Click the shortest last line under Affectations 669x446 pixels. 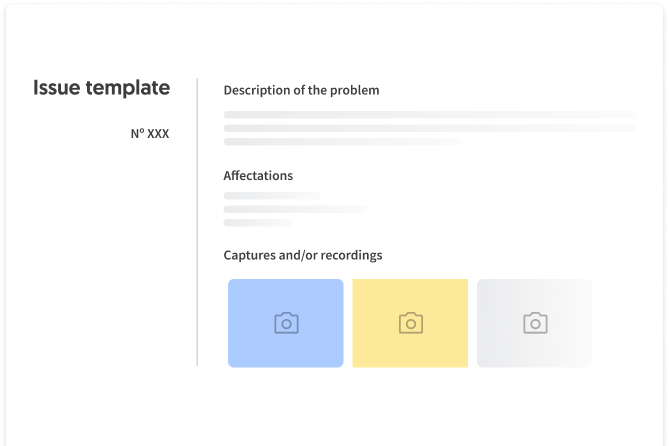point(259,223)
